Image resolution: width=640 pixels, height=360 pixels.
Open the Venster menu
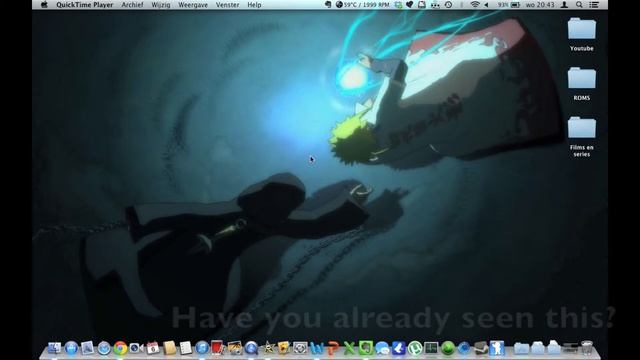click(227, 5)
